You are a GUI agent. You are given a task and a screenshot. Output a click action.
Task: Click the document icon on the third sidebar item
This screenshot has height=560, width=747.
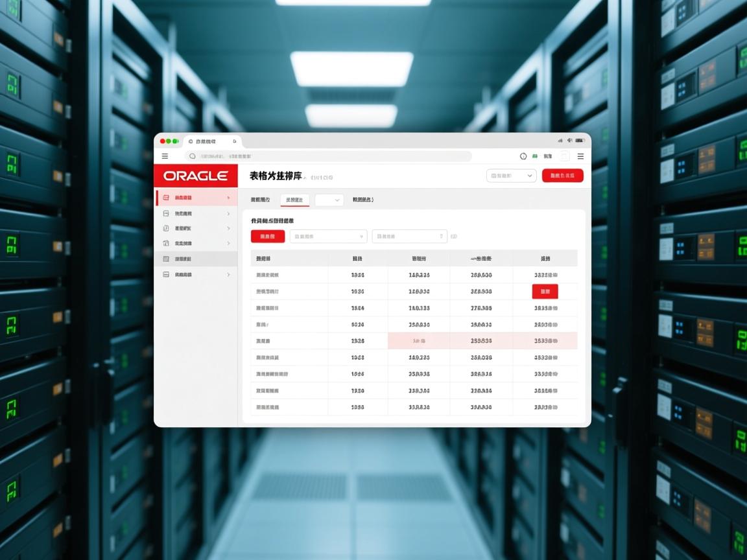pyautogui.click(x=166, y=228)
